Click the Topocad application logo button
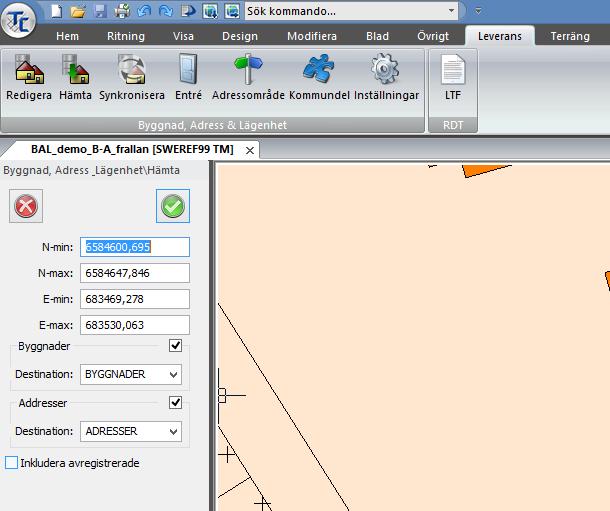Screen dimensions: 610x511 click(18, 20)
